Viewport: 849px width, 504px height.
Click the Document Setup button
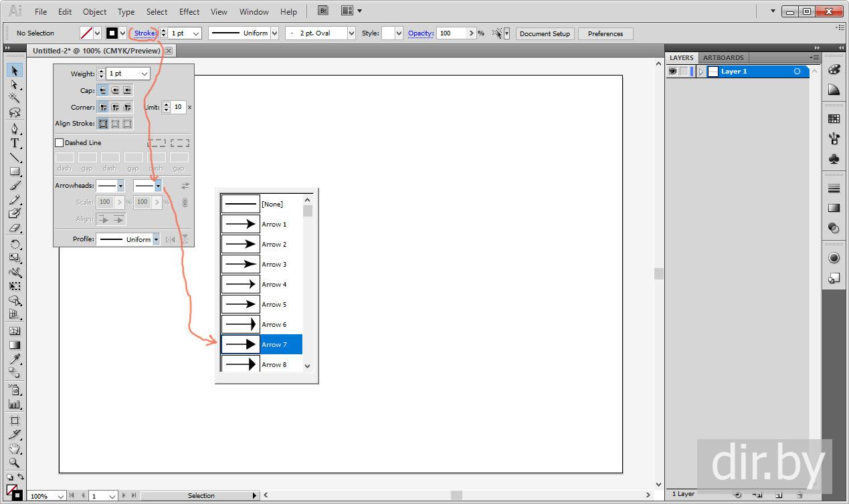545,33
